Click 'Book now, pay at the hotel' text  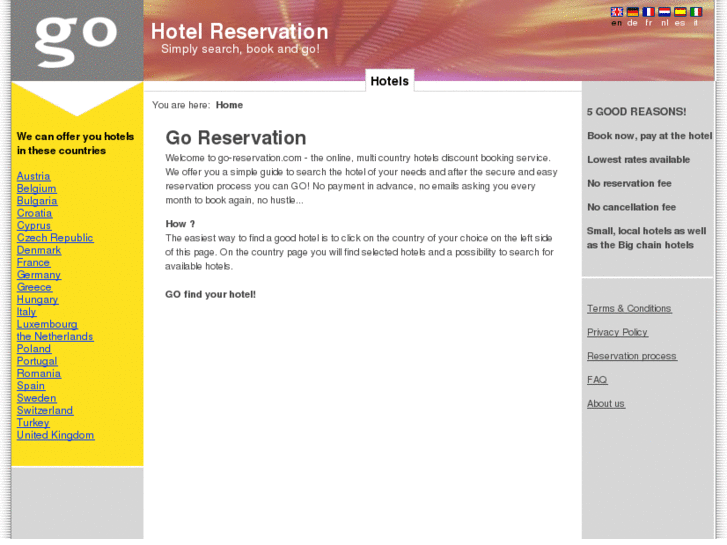650,136
